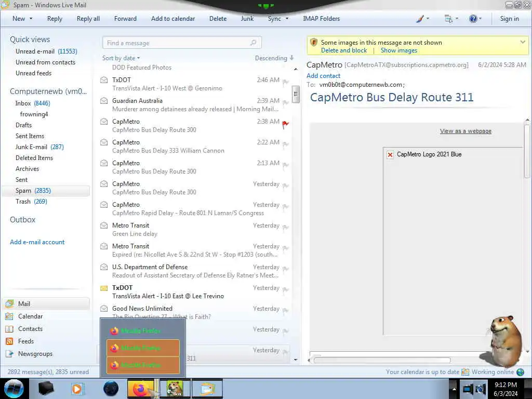Expand the Sync dropdown arrow
The height and width of the screenshot is (399, 532).
pyautogui.click(x=287, y=19)
